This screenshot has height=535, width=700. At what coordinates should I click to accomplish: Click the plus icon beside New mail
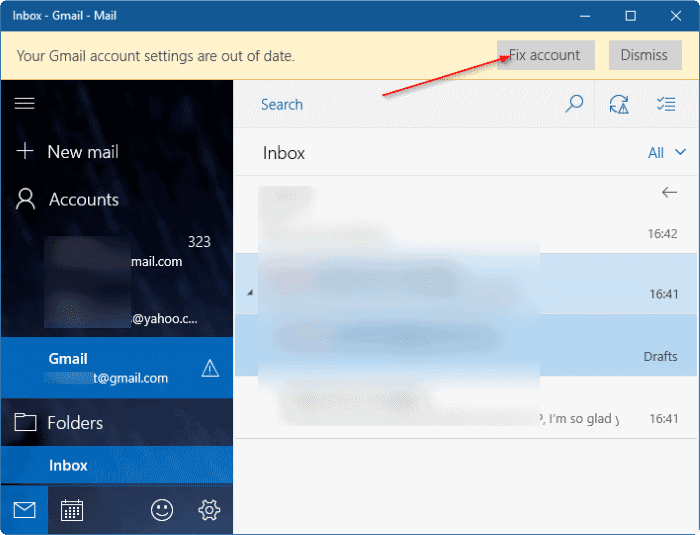pyautogui.click(x=25, y=151)
